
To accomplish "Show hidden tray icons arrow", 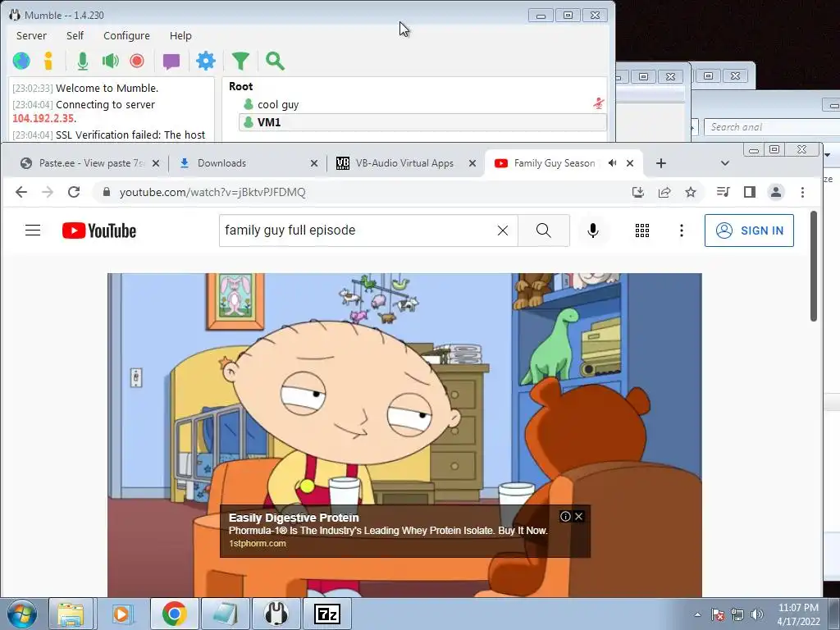I will tap(697, 615).
